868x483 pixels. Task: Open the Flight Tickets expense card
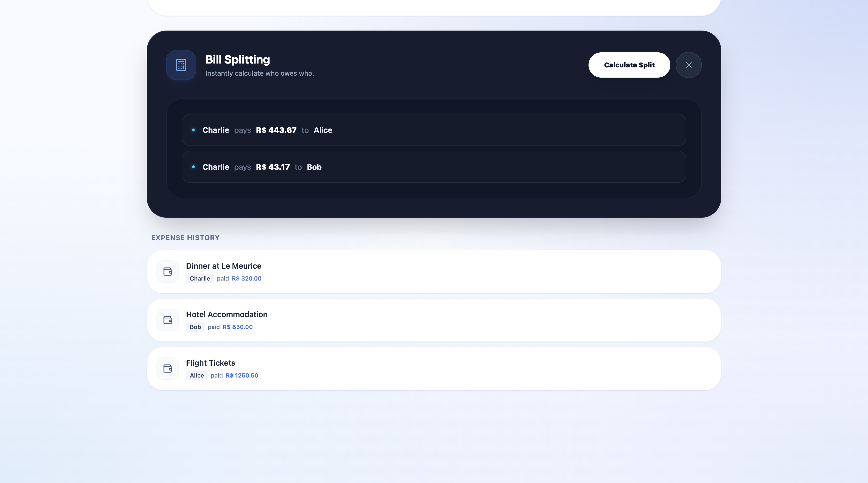(x=434, y=368)
